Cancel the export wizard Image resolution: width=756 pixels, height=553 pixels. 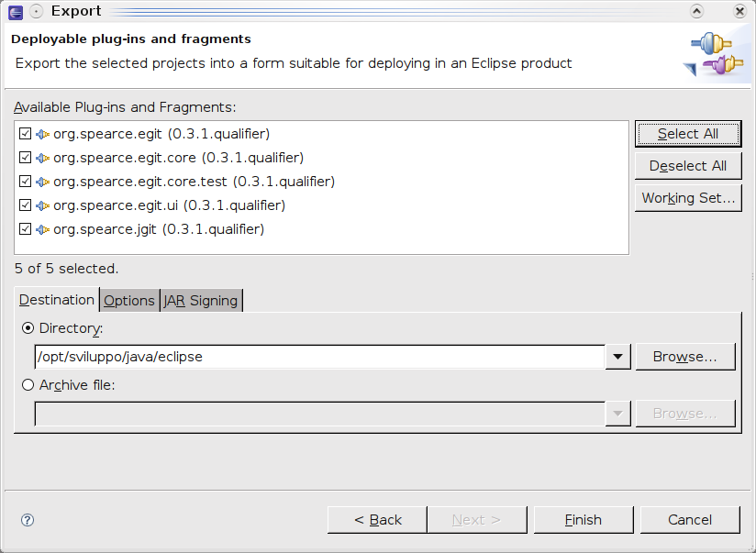point(690,520)
